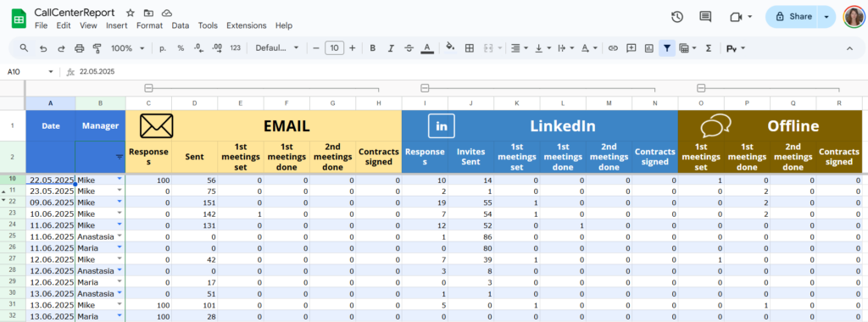868x322 pixels.
Task: Open the Edit menu
Action: click(x=64, y=25)
